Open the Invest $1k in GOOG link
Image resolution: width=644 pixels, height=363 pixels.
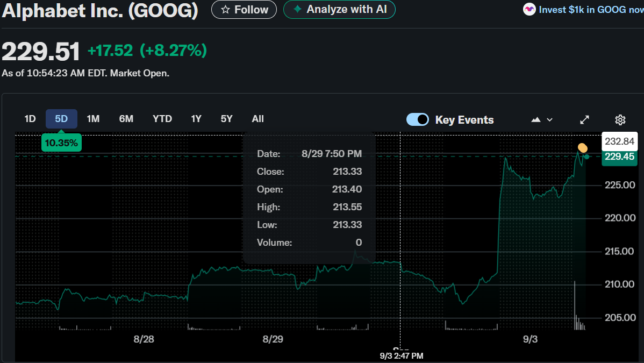(x=591, y=10)
